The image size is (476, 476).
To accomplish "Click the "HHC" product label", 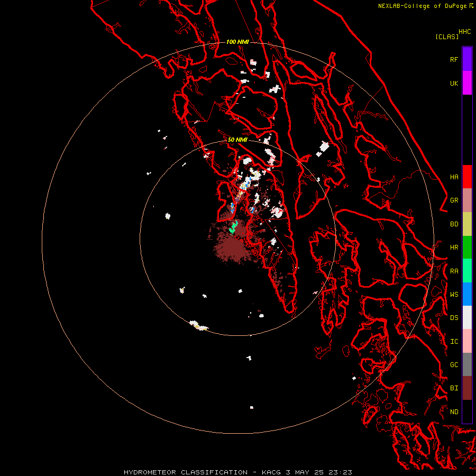I will tap(464, 32).
